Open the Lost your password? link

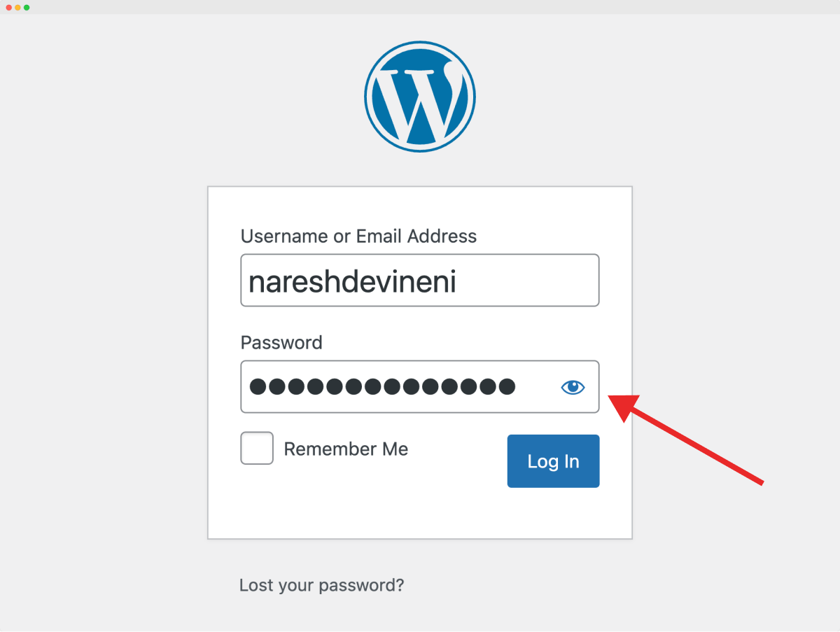click(322, 584)
